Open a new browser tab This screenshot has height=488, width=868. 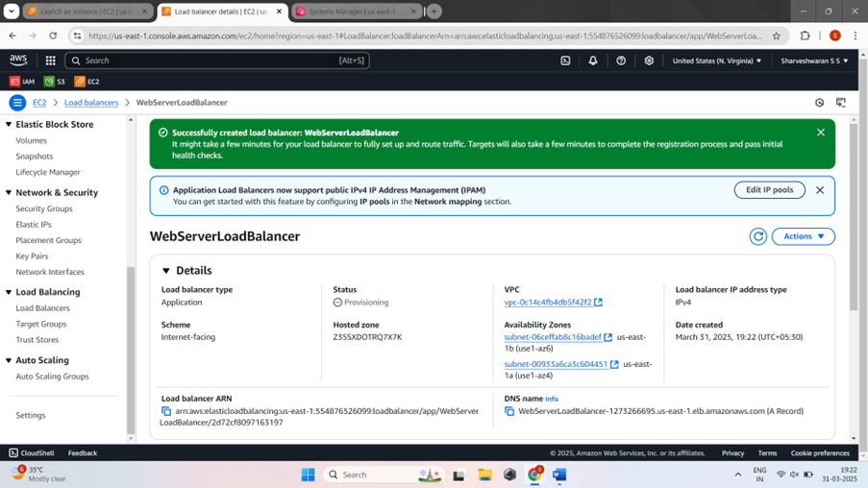pyautogui.click(x=434, y=12)
